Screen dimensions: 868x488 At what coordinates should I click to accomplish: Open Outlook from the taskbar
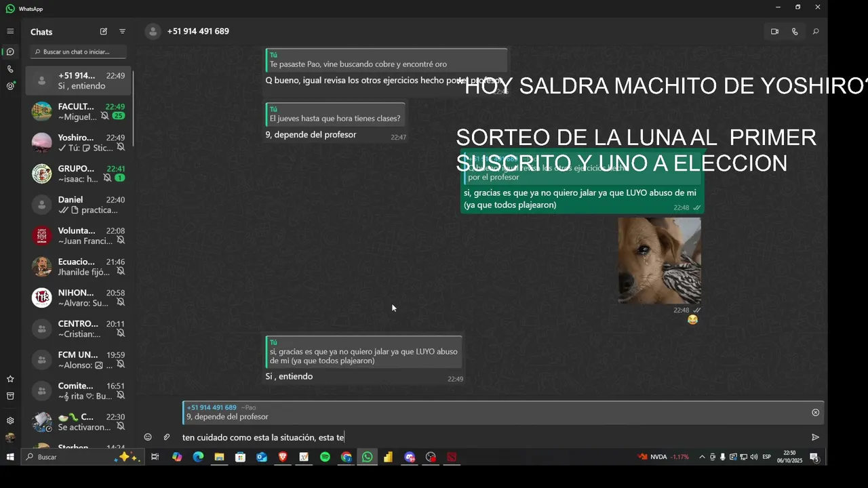click(x=262, y=457)
